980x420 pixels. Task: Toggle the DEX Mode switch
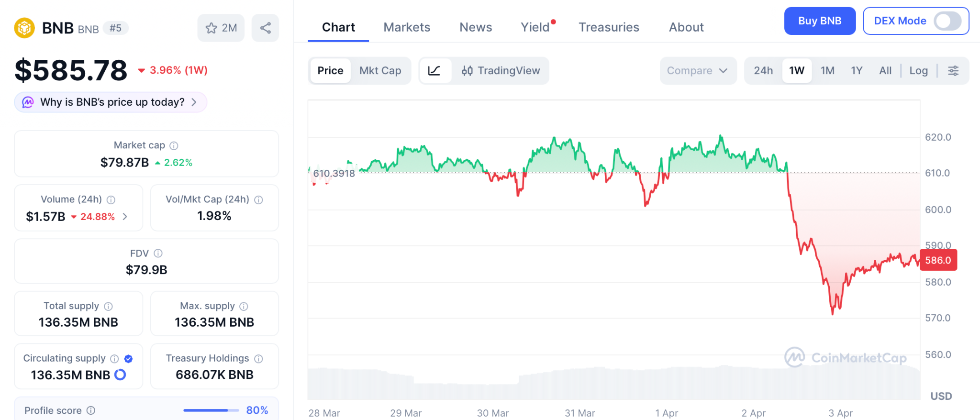(947, 21)
